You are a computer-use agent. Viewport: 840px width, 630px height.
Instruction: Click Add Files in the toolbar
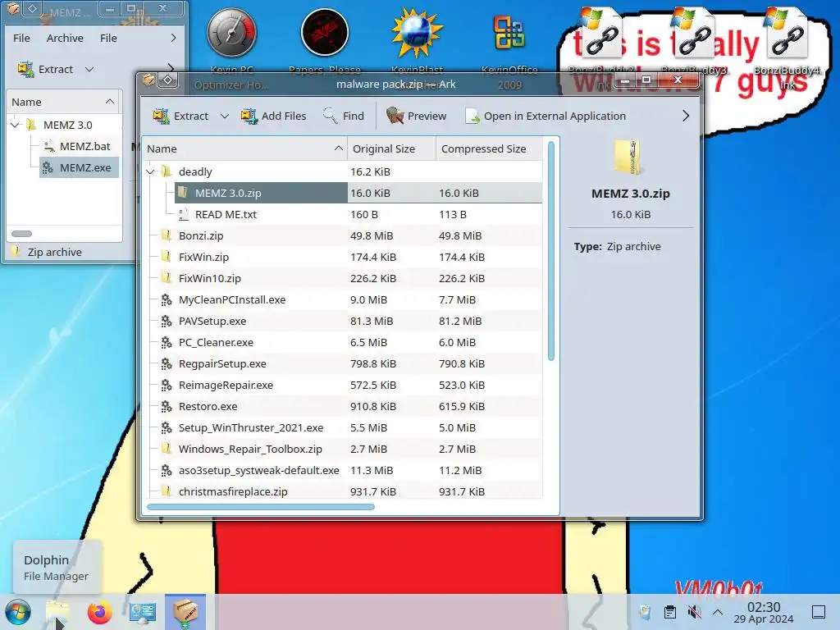(273, 116)
